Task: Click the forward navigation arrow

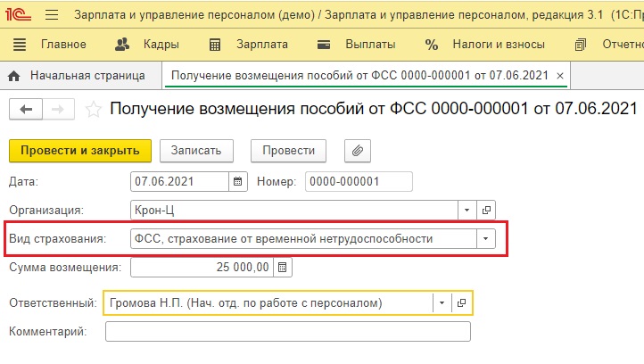Action: 57,109
